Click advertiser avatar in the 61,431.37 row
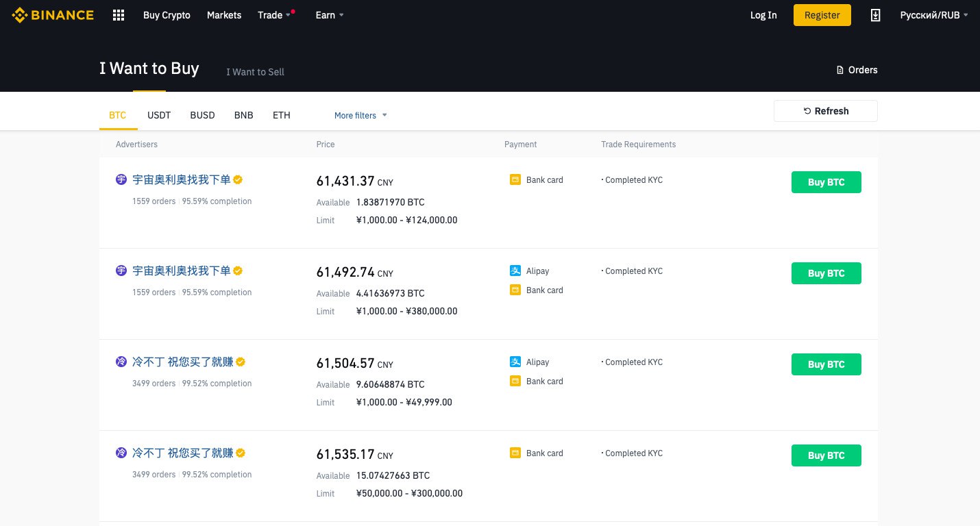The height and width of the screenshot is (526, 980). click(x=121, y=179)
